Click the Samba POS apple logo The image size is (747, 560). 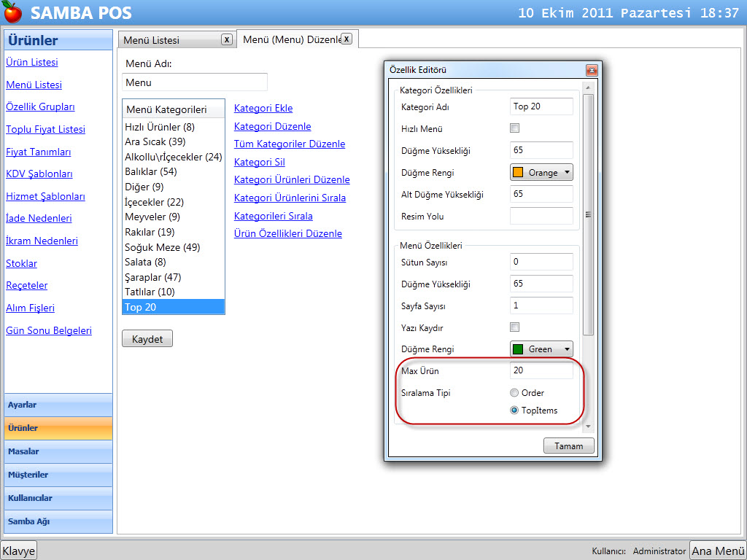tap(12, 12)
